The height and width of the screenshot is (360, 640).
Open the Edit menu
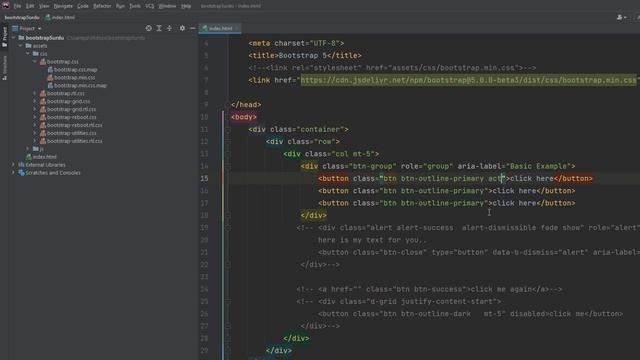pos(30,6)
